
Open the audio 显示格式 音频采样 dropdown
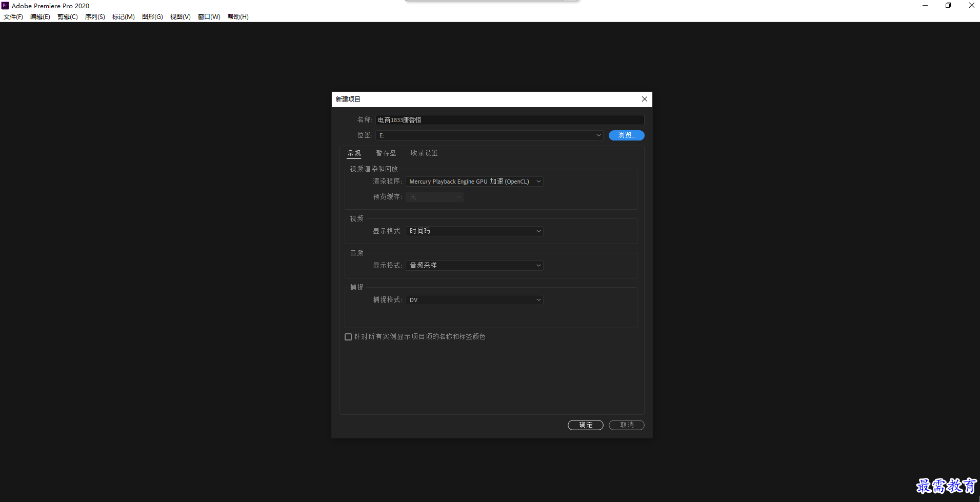tap(474, 266)
